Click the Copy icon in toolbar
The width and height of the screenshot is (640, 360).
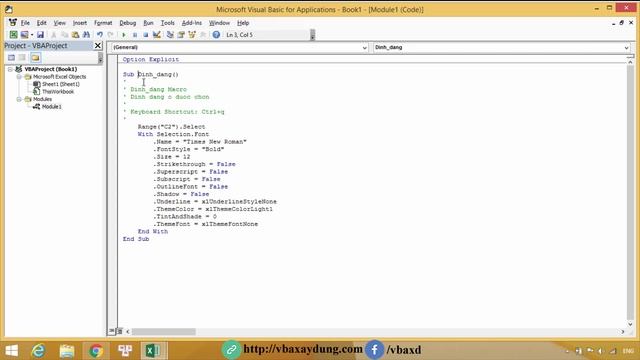[64, 35]
